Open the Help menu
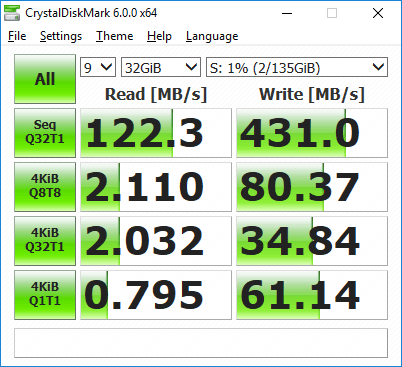 point(159,36)
